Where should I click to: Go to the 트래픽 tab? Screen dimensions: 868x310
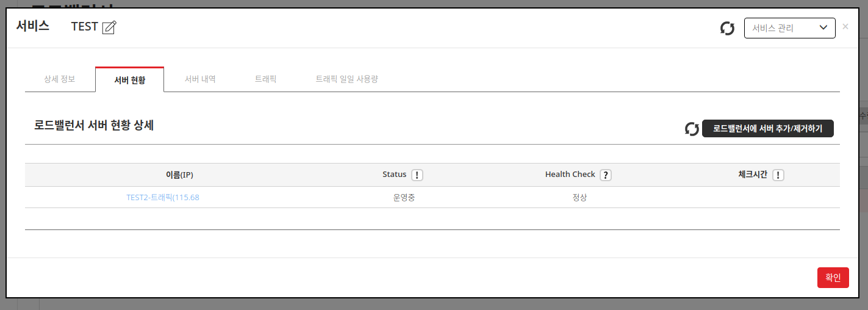265,79
